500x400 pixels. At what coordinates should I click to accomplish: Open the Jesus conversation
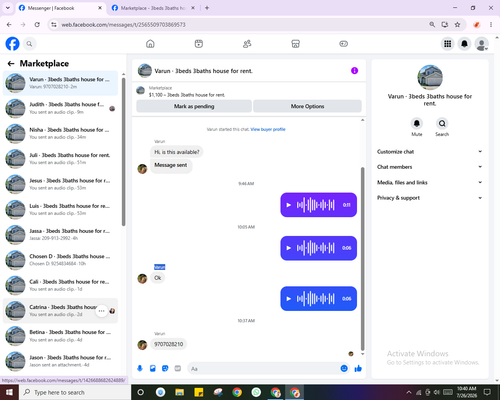click(60, 184)
